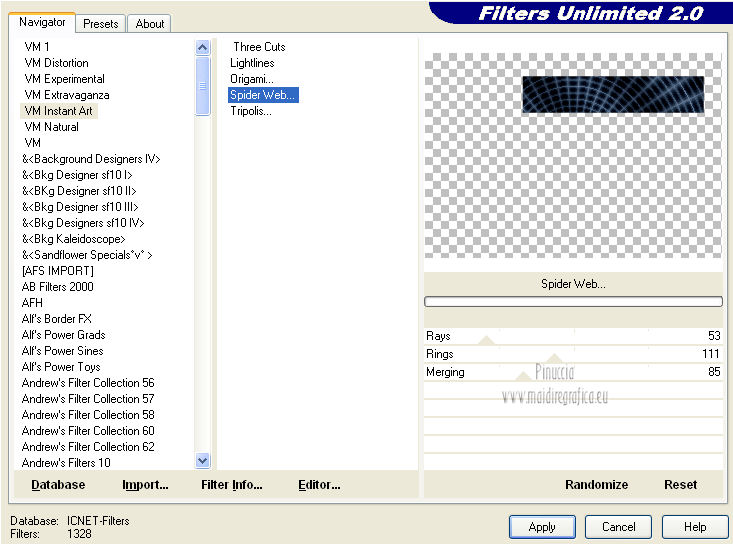
Task: Select VM Instant Art category
Action: 59,111
